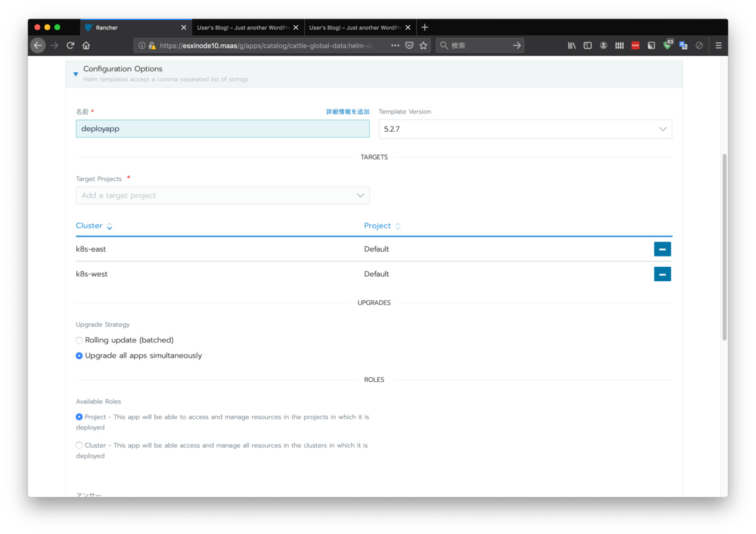Select Rolling update (batched) strategy
The width and height of the screenshot is (756, 534).
79,340
